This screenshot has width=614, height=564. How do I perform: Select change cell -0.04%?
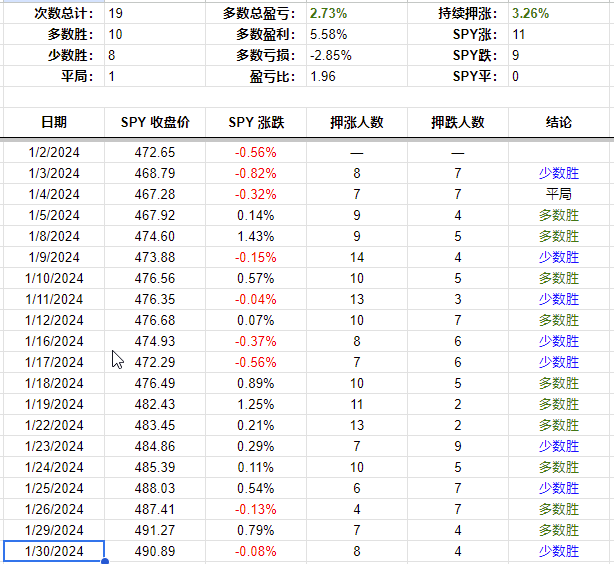coord(256,299)
